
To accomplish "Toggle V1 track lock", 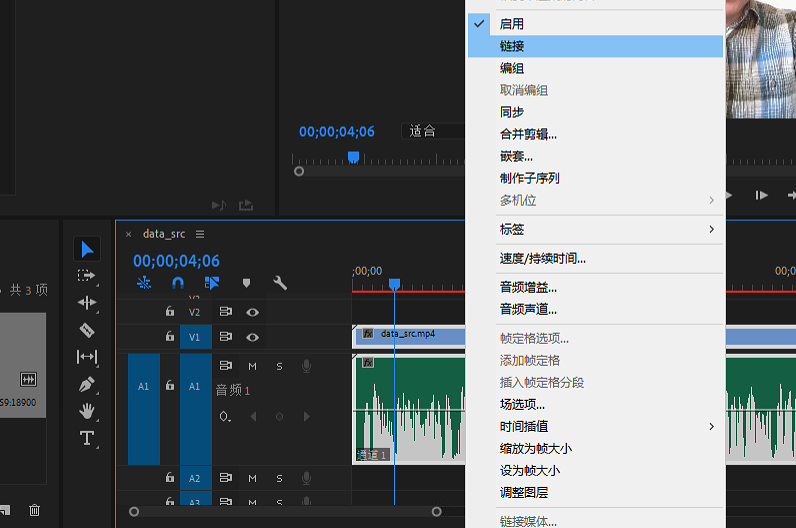I will coord(170,336).
